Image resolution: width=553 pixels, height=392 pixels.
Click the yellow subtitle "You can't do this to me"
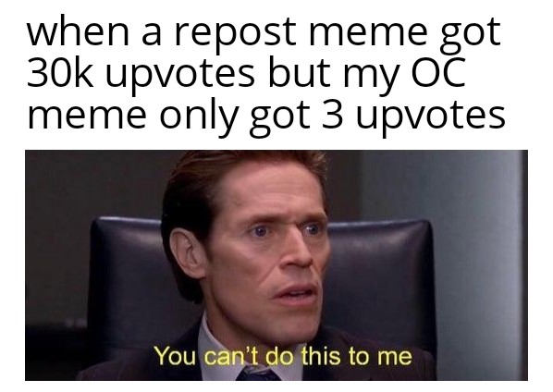point(283,356)
